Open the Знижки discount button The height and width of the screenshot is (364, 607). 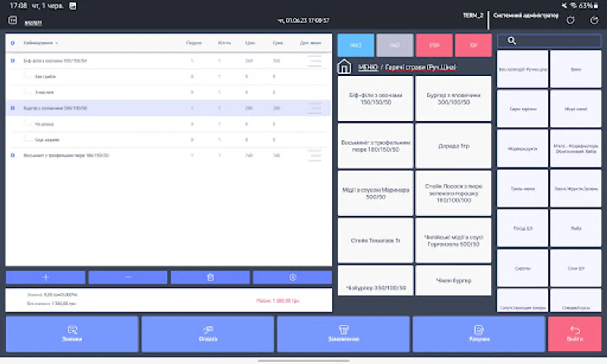(x=72, y=334)
